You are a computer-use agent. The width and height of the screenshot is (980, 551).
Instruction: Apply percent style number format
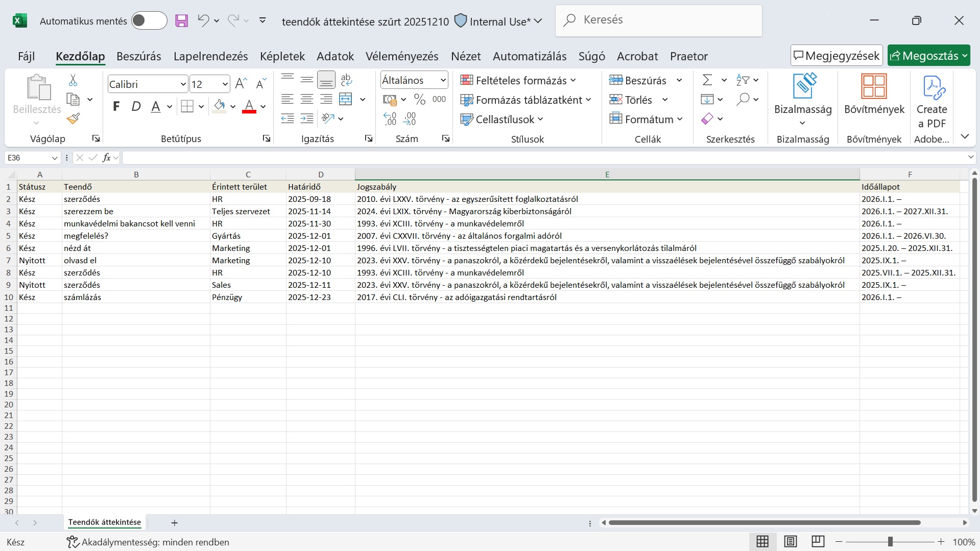coord(420,100)
